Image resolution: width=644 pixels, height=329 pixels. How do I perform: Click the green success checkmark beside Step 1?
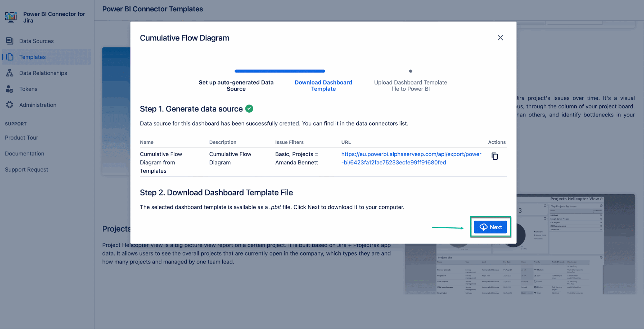click(249, 109)
